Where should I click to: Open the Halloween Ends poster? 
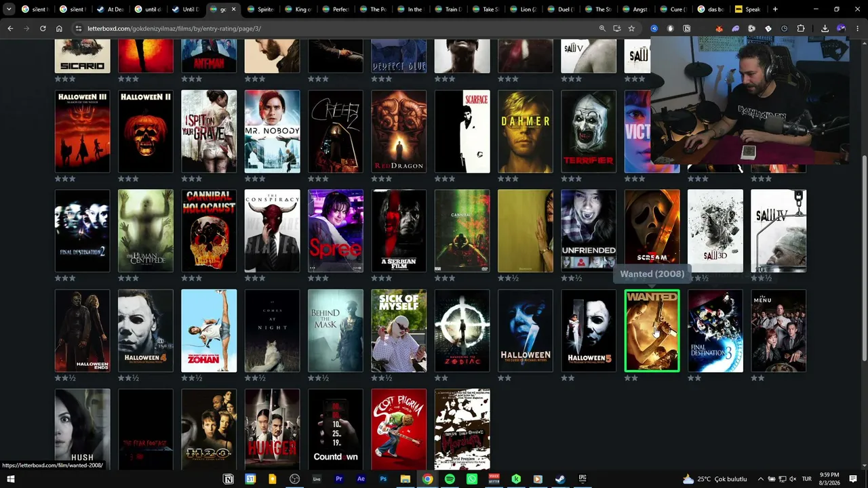pos(82,331)
